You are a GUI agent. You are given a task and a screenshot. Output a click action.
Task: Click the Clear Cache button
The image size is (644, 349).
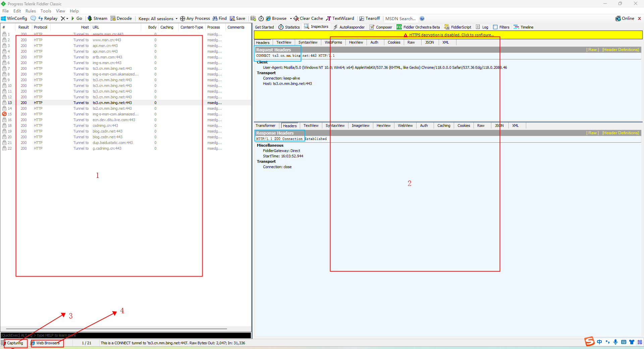pos(308,18)
